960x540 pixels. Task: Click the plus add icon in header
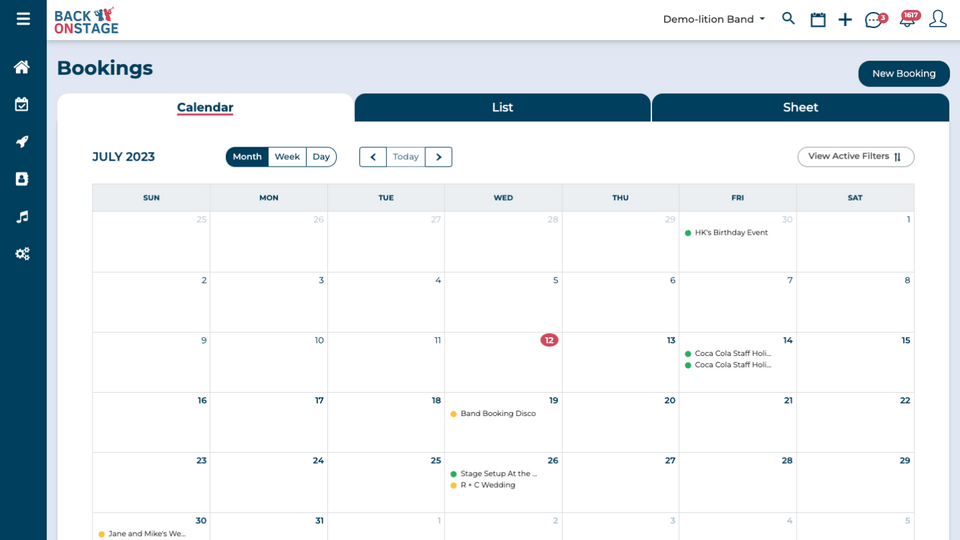pyautogui.click(x=845, y=20)
